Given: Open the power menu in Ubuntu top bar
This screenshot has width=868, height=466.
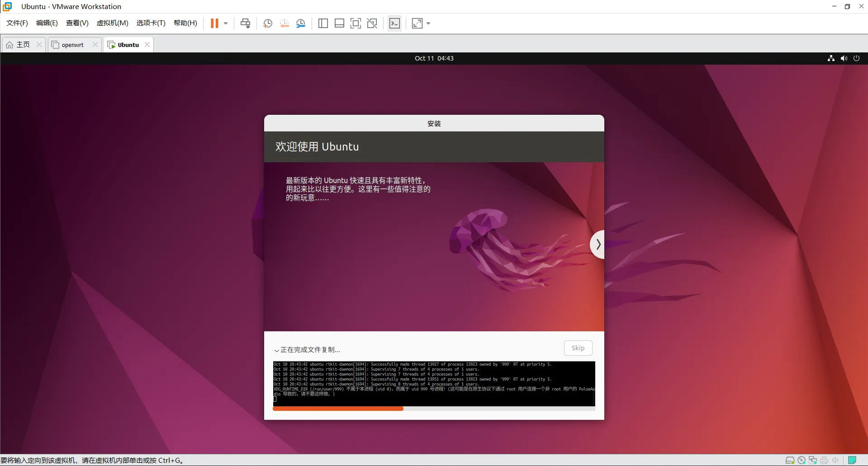Looking at the screenshot, I should click(856, 58).
